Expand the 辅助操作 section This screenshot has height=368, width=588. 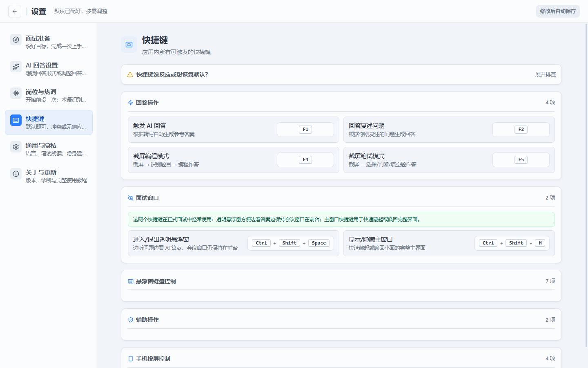341,320
